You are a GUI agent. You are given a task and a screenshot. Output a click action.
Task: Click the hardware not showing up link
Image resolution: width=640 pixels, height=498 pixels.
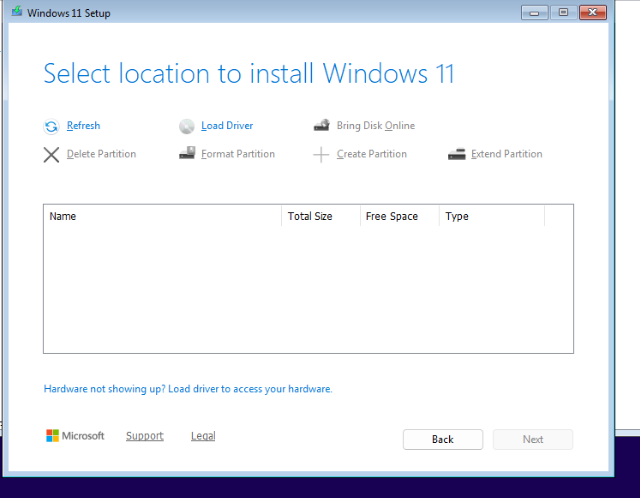(187, 389)
